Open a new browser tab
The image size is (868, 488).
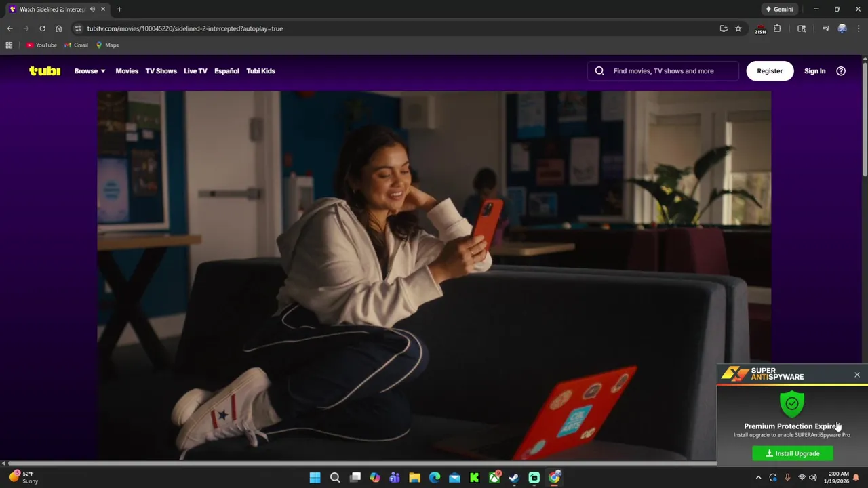pyautogui.click(x=119, y=9)
